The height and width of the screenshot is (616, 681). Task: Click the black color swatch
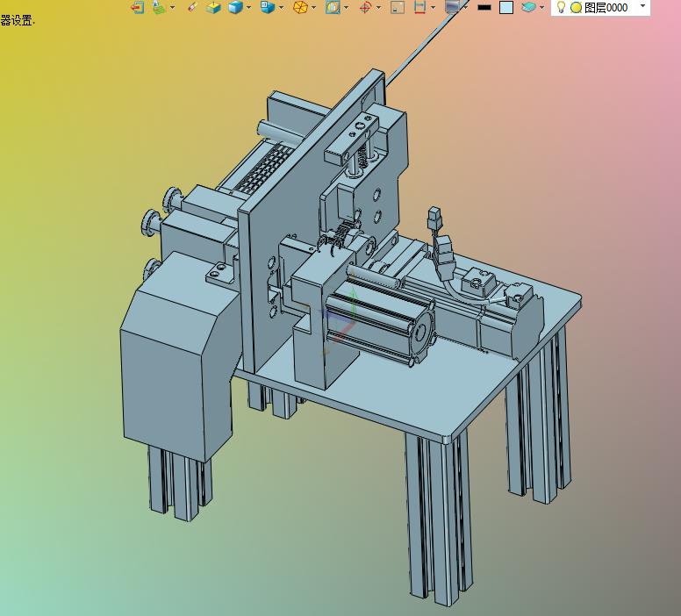coord(484,7)
